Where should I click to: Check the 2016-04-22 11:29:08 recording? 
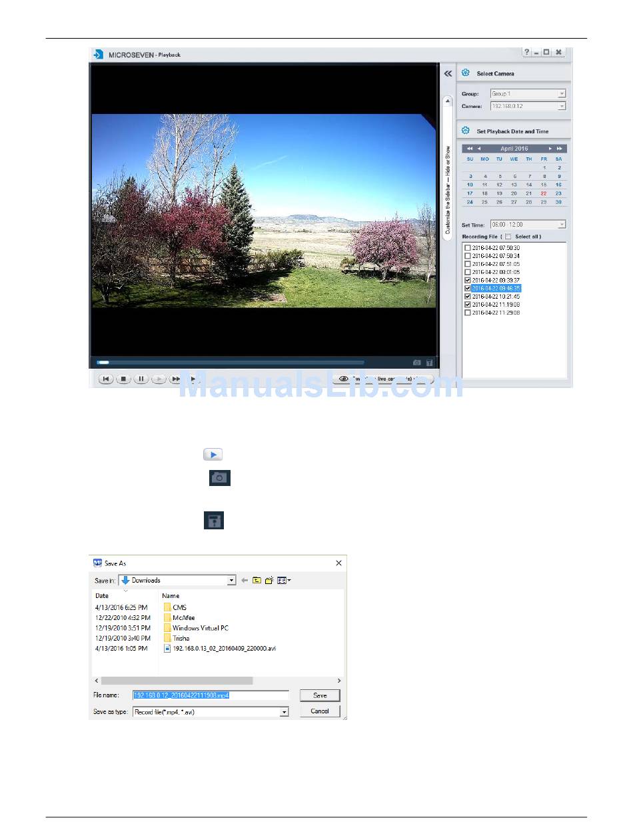(x=468, y=312)
